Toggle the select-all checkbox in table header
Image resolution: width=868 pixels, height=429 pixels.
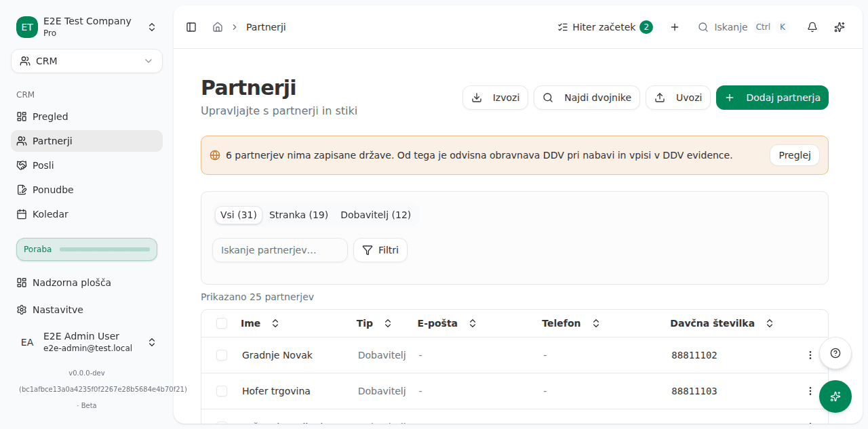pos(222,323)
